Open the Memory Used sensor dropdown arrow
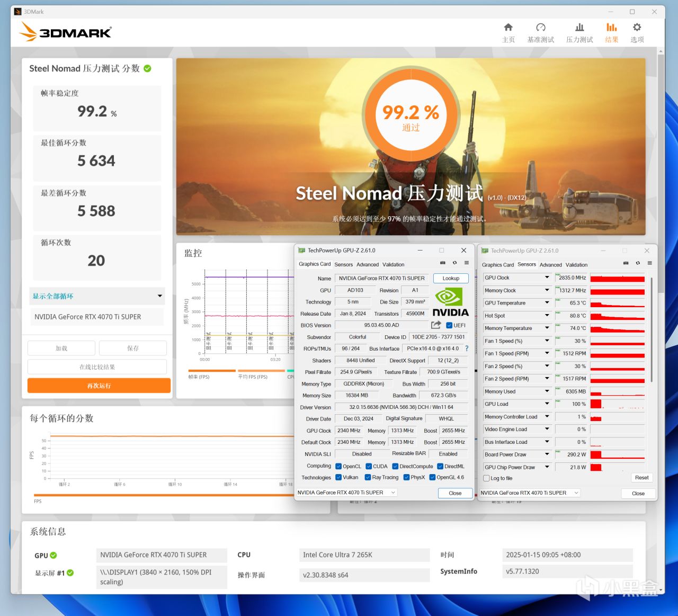 coord(547,391)
